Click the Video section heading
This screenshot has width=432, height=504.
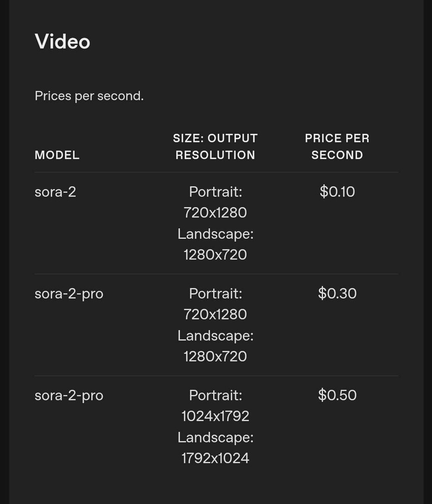point(63,42)
